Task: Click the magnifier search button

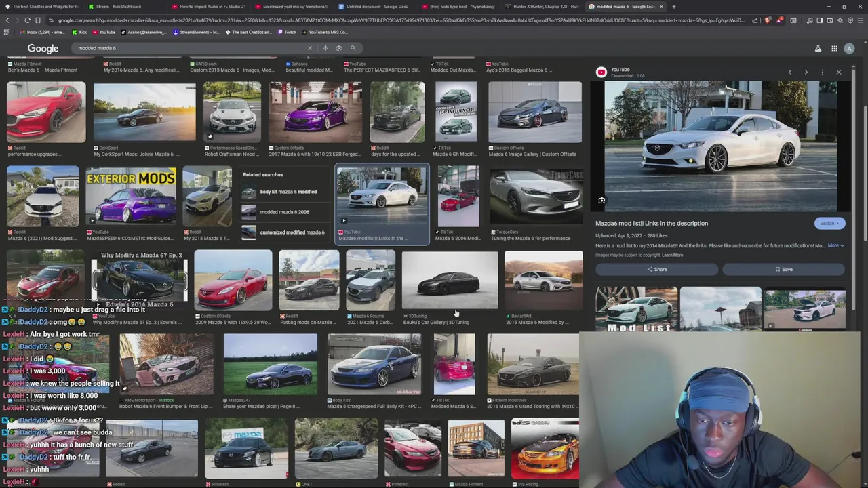Action: click(353, 48)
